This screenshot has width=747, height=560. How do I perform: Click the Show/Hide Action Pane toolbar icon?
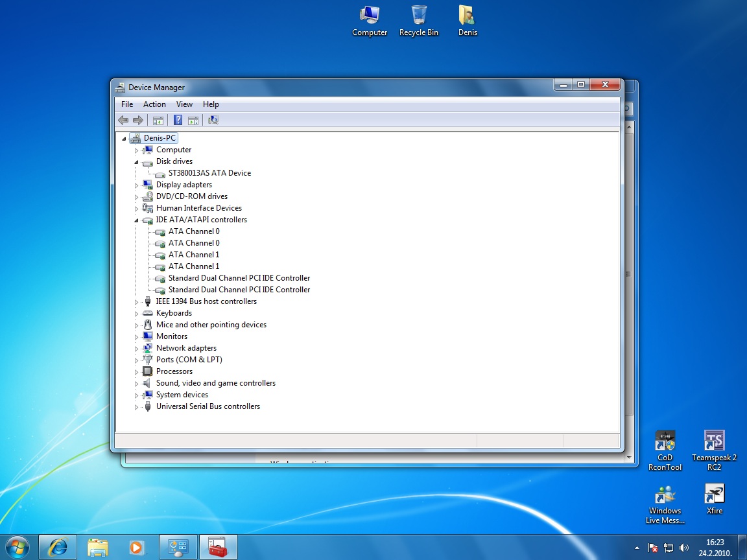click(193, 120)
